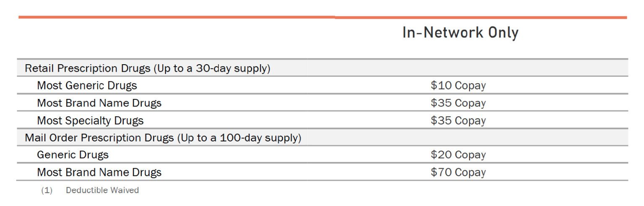Click the (1) footnote marker
Viewport: 644px width, 206px height.
coord(47,190)
